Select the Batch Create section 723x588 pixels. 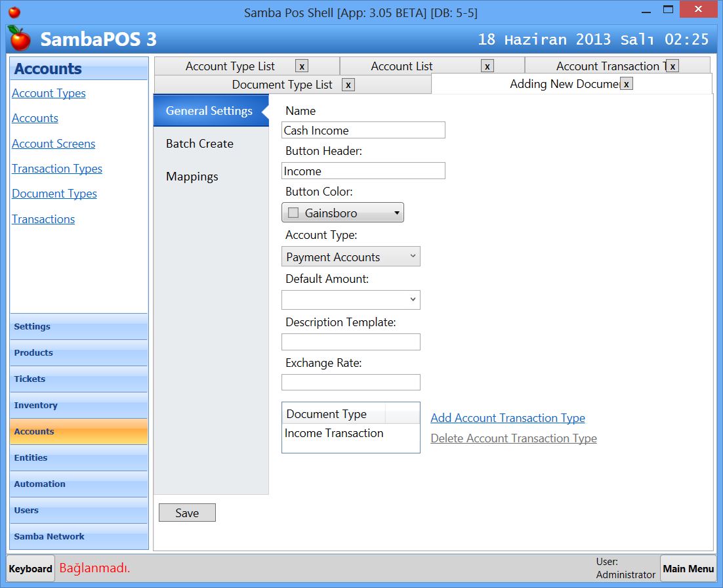pyautogui.click(x=199, y=144)
